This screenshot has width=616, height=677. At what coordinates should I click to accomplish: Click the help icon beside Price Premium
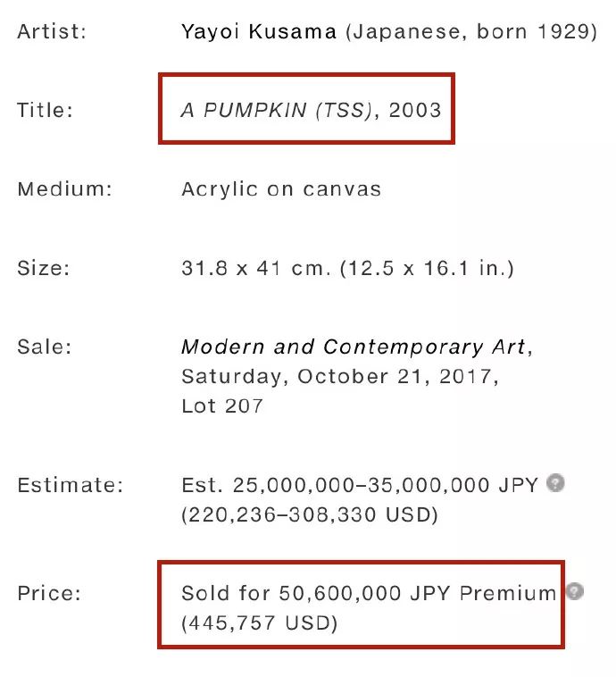click(x=575, y=591)
